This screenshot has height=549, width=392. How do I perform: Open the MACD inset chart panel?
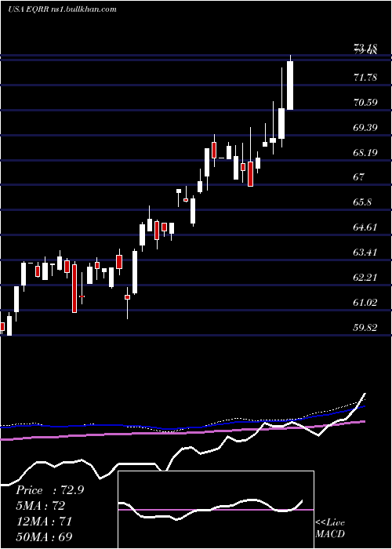[x=216, y=510]
